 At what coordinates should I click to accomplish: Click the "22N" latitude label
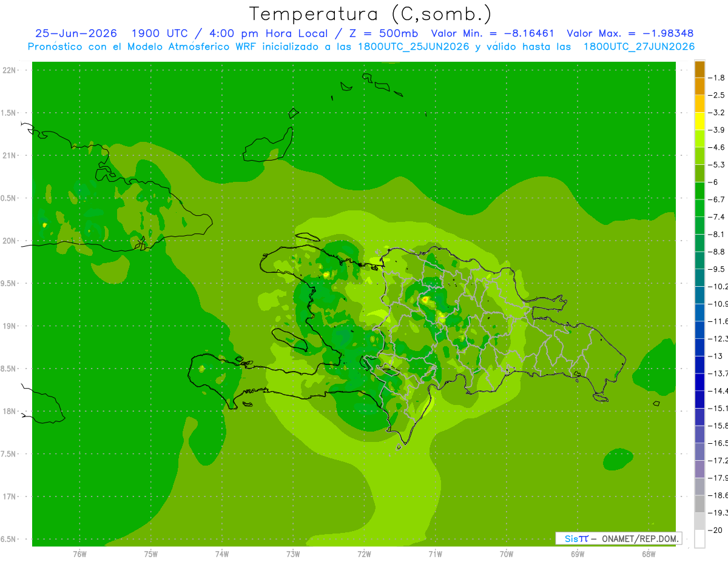(10, 70)
